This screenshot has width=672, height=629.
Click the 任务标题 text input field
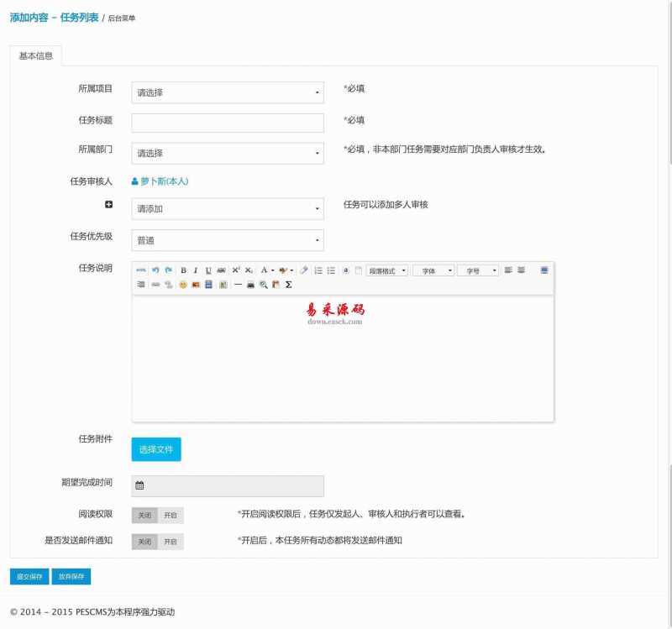coord(227,123)
